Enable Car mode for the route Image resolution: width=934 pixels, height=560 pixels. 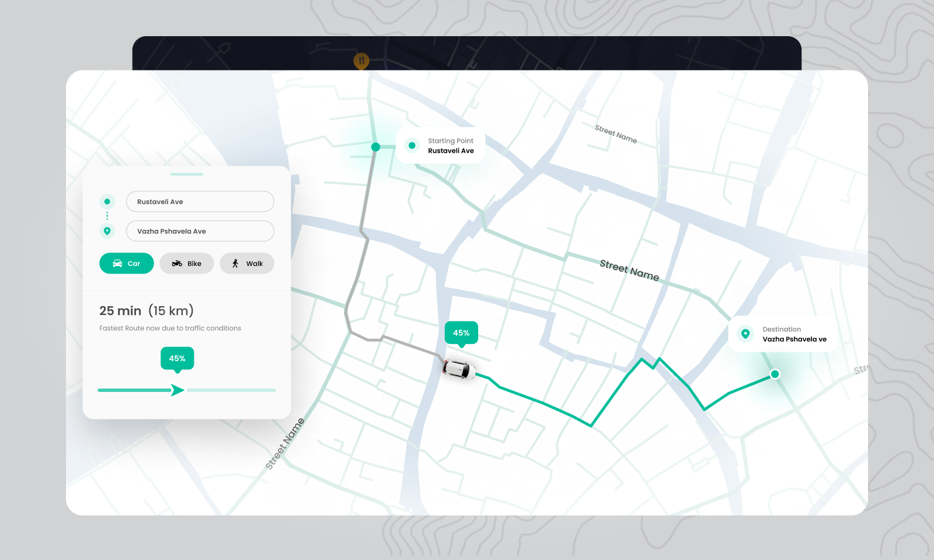point(126,263)
